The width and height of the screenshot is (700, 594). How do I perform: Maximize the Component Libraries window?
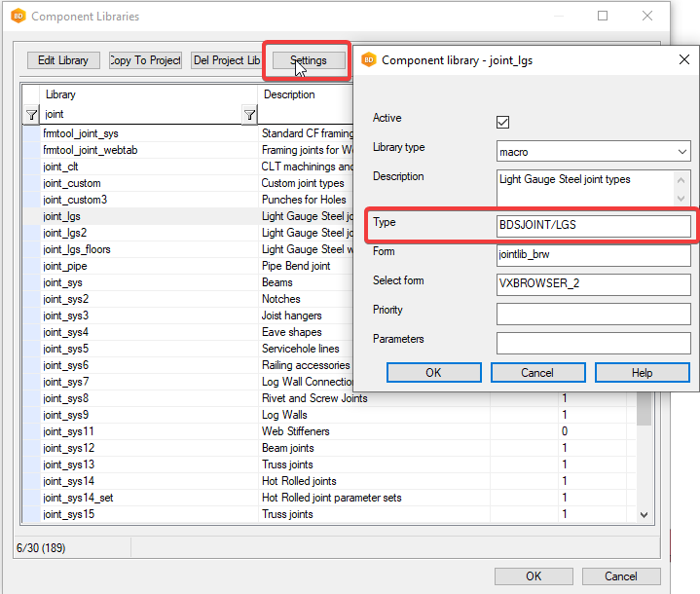603,16
